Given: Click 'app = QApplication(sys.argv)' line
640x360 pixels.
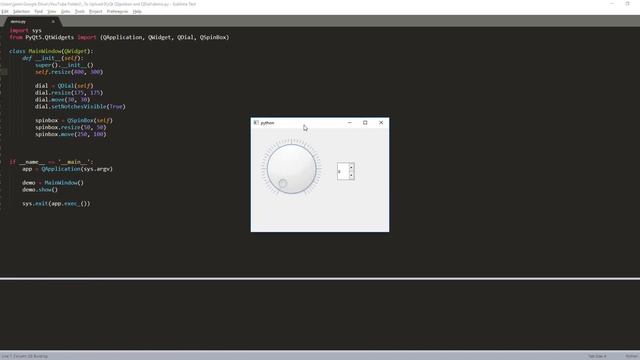Looking at the screenshot, I should 67,169.
